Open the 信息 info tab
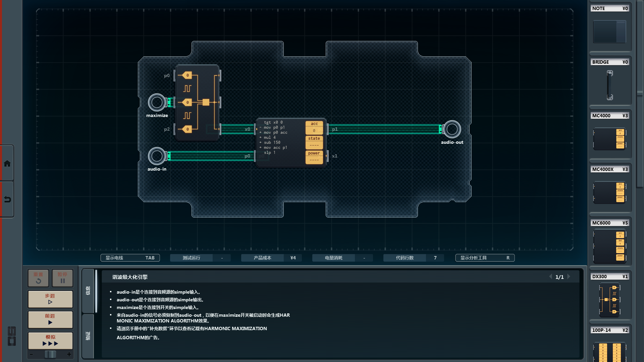This screenshot has height=362, width=644. tap(88, 290)
